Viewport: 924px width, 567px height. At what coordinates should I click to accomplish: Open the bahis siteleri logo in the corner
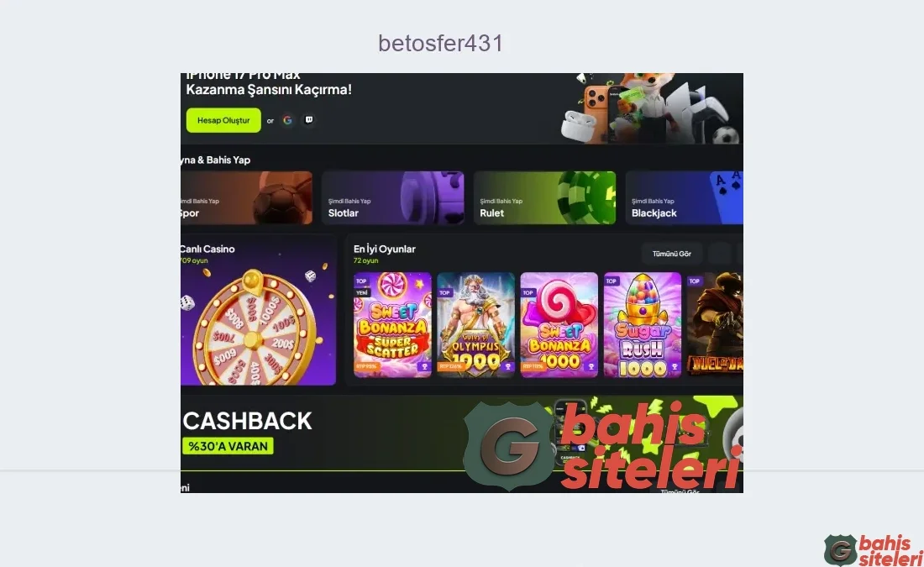[874, 550]
